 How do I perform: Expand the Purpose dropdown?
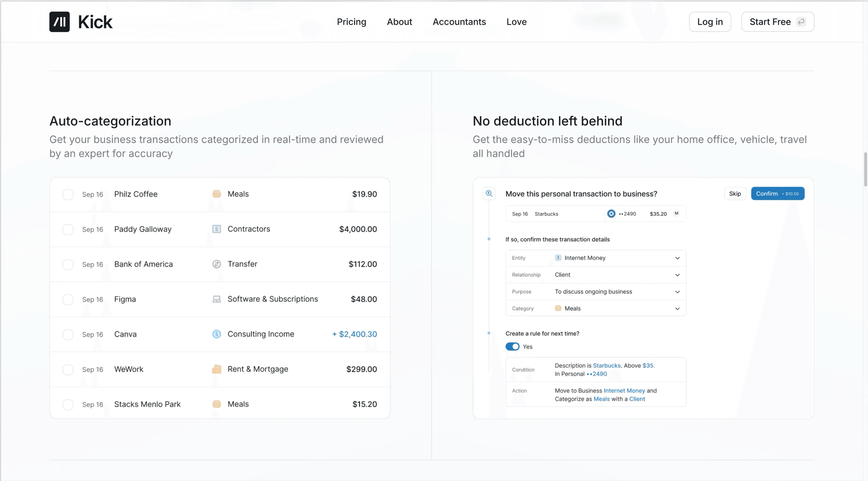(596, 292)
